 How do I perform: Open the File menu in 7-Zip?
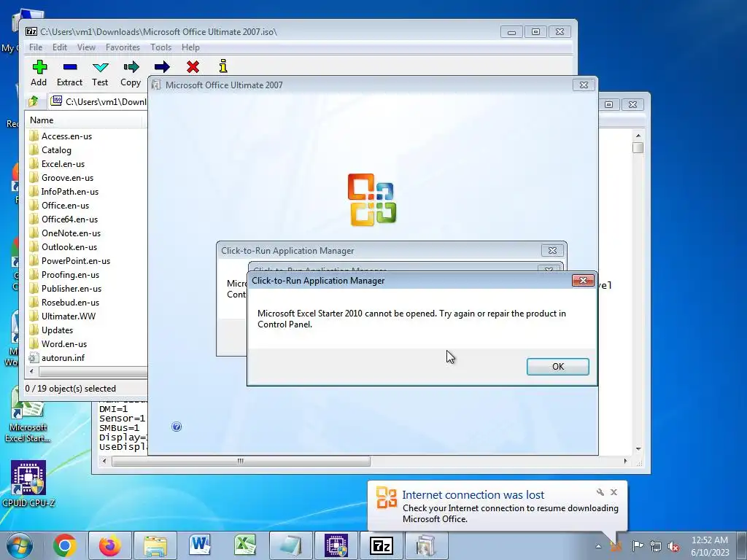tap(36, 47)
